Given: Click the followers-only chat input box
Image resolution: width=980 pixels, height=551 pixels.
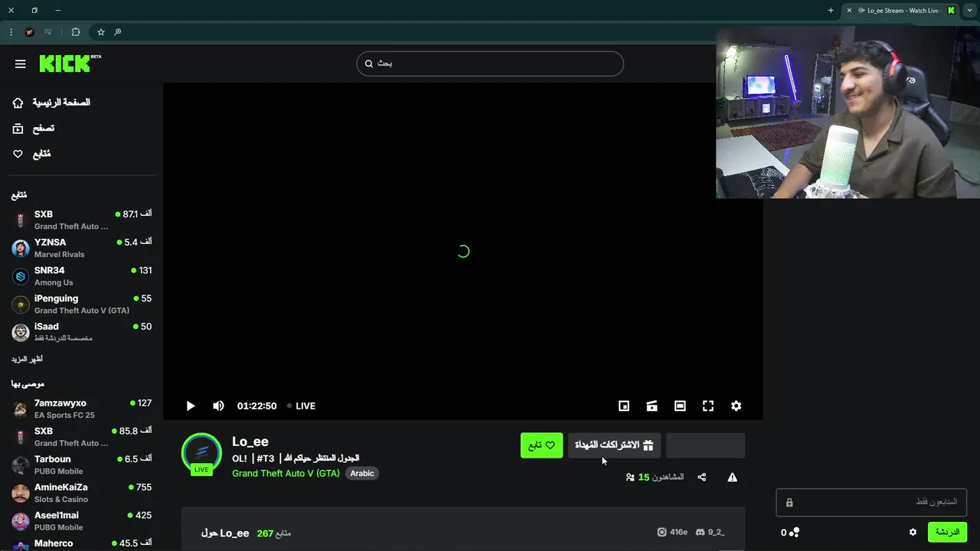Looking at the screenshot, I should 871,503.
